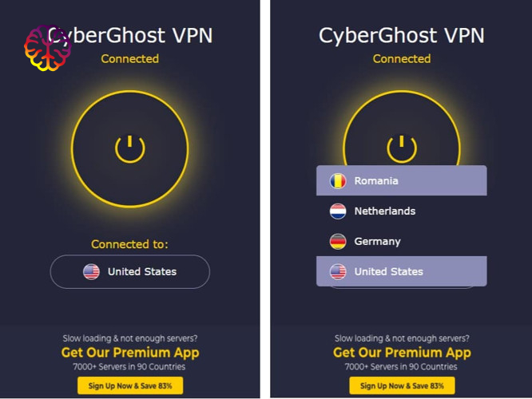532x399 pixels.
Task: Click the US flag in the left panel
Action: 91,271
